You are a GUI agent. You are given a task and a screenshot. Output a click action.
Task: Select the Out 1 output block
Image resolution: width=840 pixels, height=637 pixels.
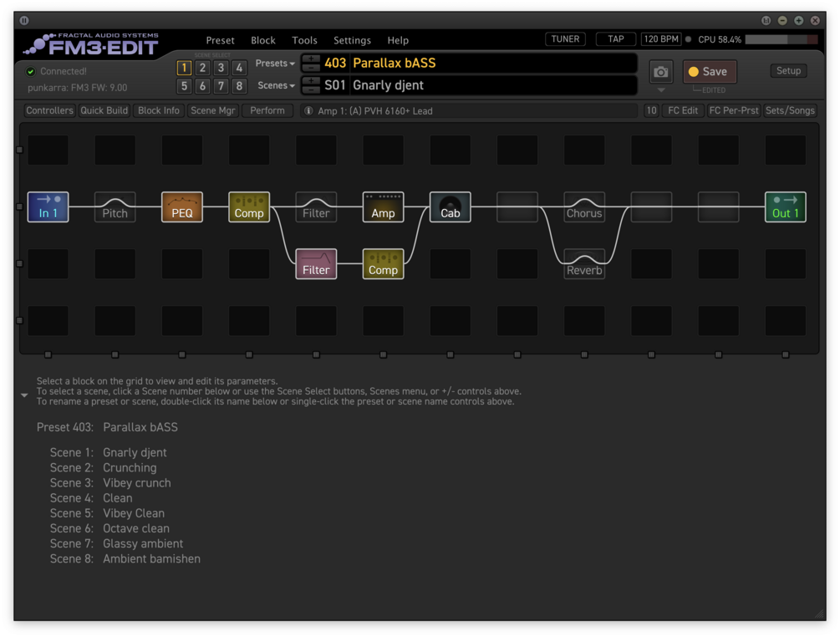[786, 206]
